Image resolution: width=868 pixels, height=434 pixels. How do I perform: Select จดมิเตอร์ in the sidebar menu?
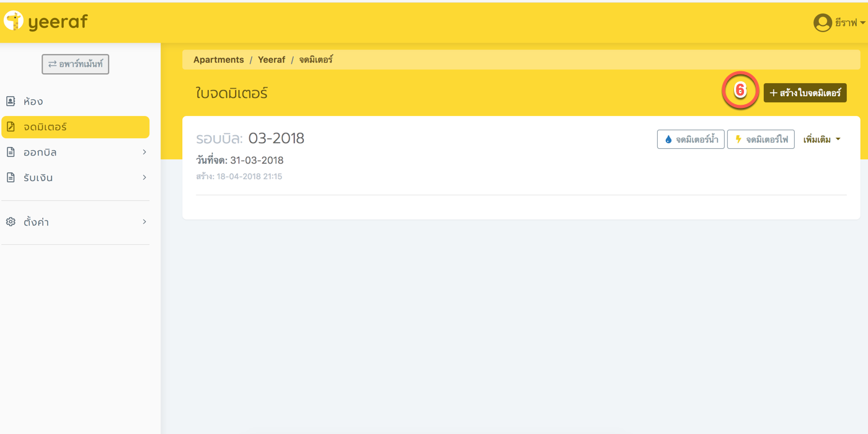pyautogui.click(x=76, y=126)
